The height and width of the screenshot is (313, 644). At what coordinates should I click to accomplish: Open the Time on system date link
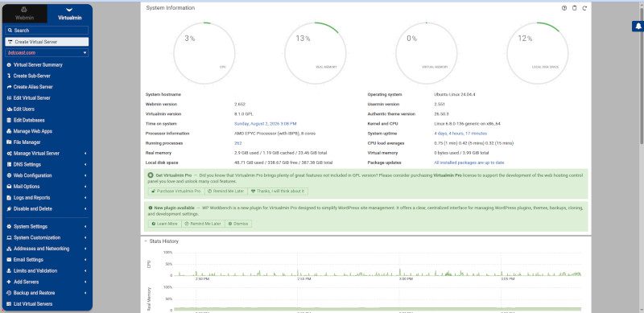coord(266,124)
